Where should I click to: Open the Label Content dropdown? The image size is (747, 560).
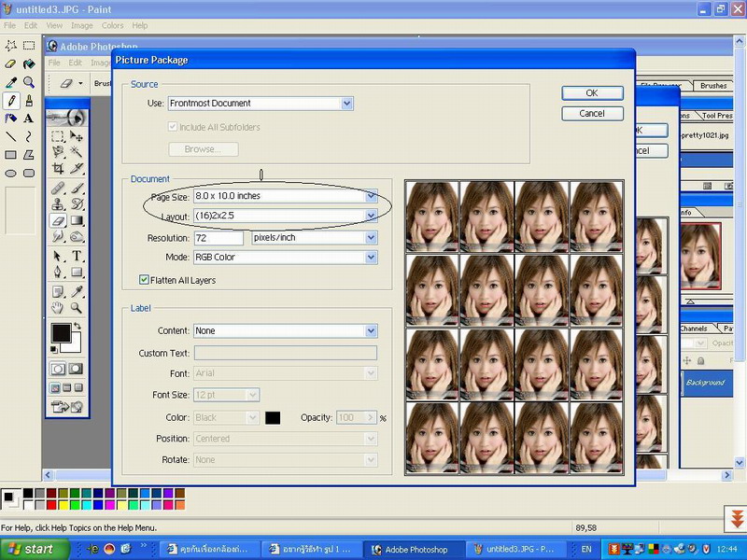click(372, 330)
